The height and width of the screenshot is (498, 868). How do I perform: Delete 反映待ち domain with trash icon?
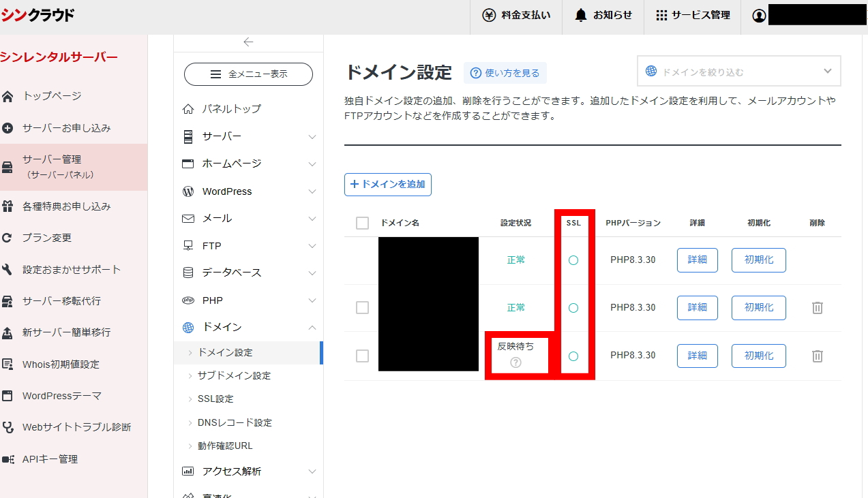click(818, 356)
